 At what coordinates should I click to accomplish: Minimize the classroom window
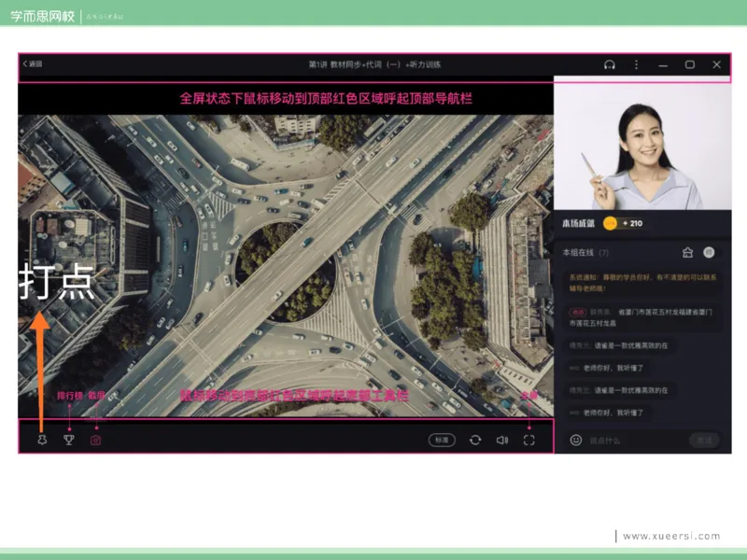[x=663, y=65]
